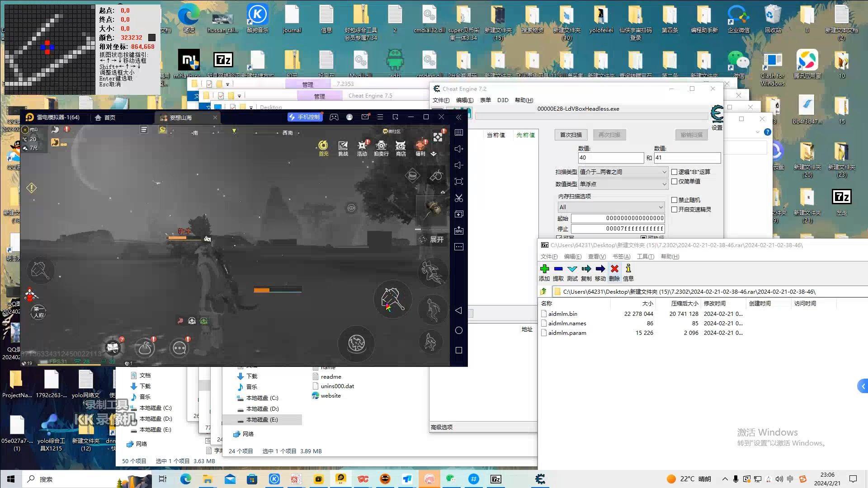Click 高级选项 in Cheat Engine bottom
Image resolution: width=868 pixels, height=488 pixels.
[442, 427]
